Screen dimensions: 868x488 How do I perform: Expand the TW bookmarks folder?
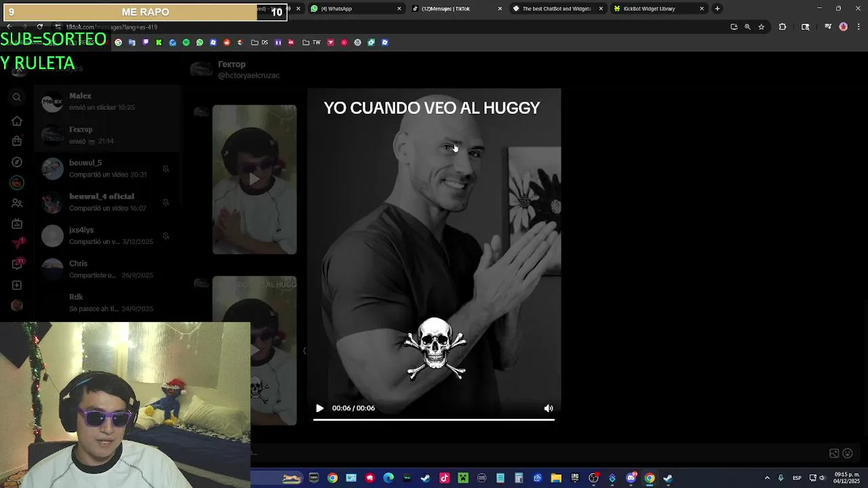click(x=311, y=42)
